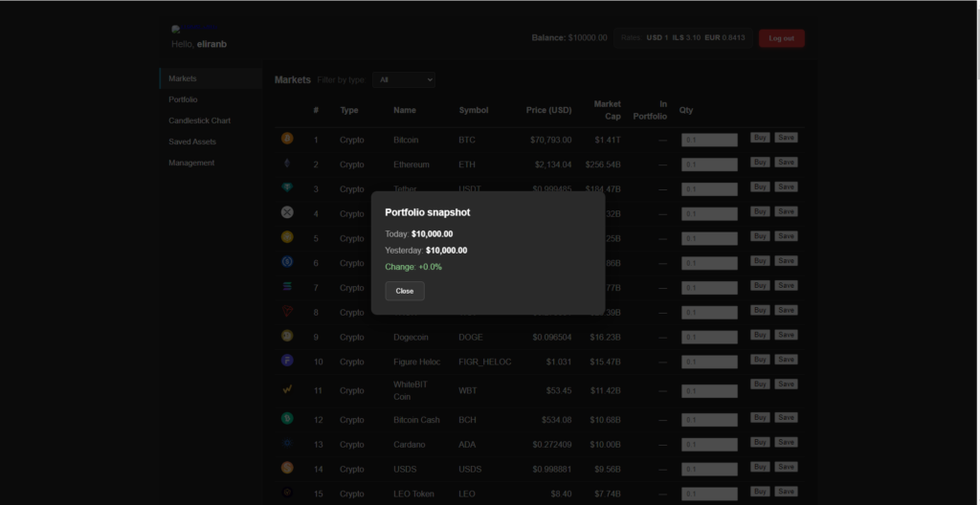
Task: Close the Portfolio snapshot dialog
Action: coord(404,291)
